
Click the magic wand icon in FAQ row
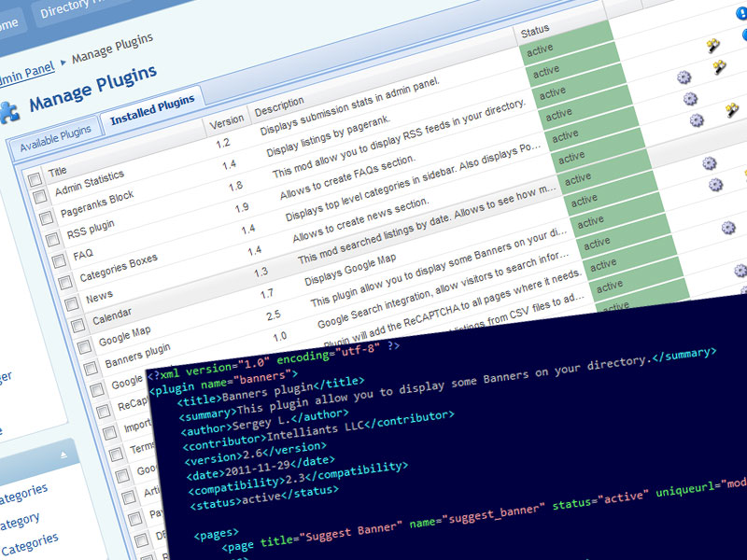click(x=719, y=66)
